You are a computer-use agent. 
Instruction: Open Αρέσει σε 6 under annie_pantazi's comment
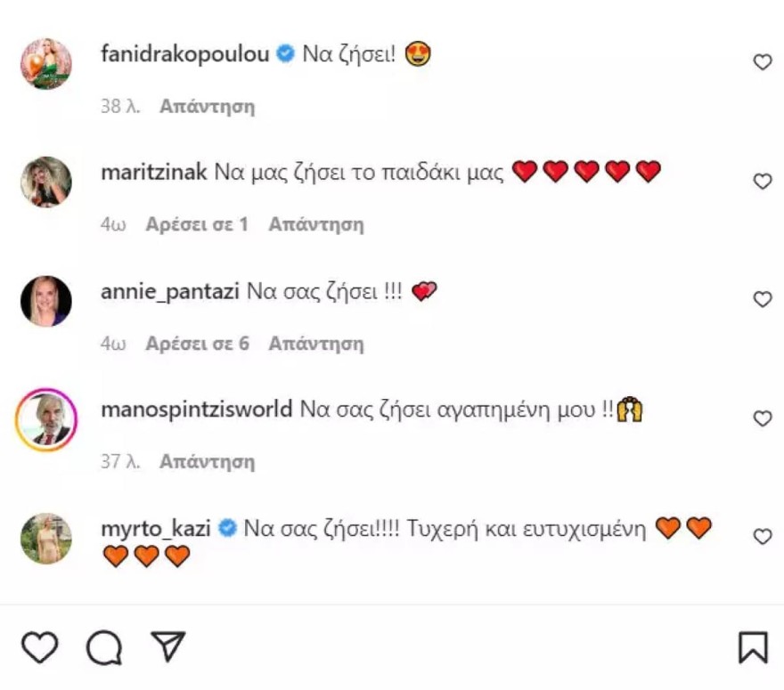[198, 343]
